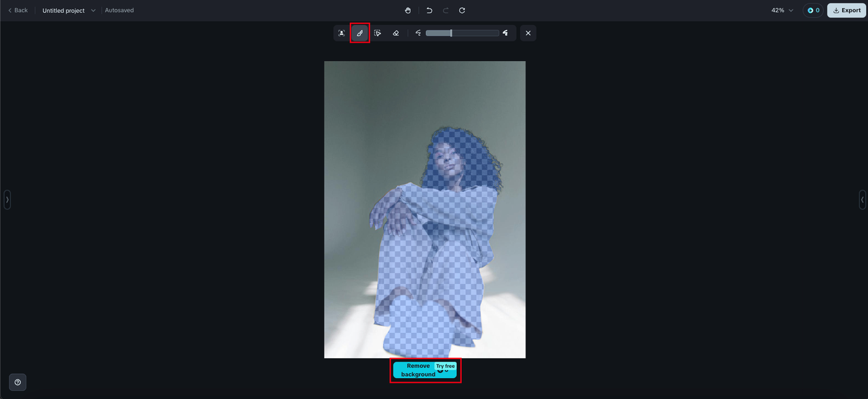Image resolution: width=868 pixels, height=399 pixels.
Task: Click the small brush size icon
Action: tap(418, 33)
